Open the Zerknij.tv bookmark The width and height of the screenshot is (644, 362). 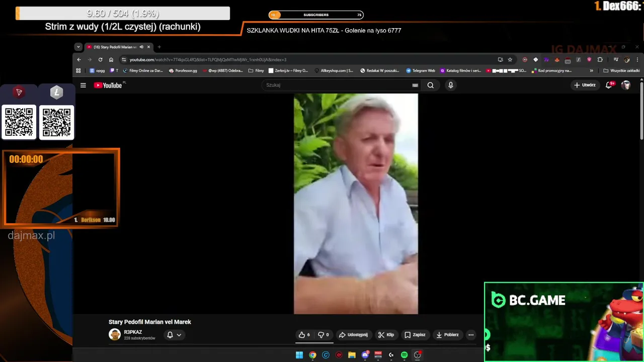[x=288, y=71]
